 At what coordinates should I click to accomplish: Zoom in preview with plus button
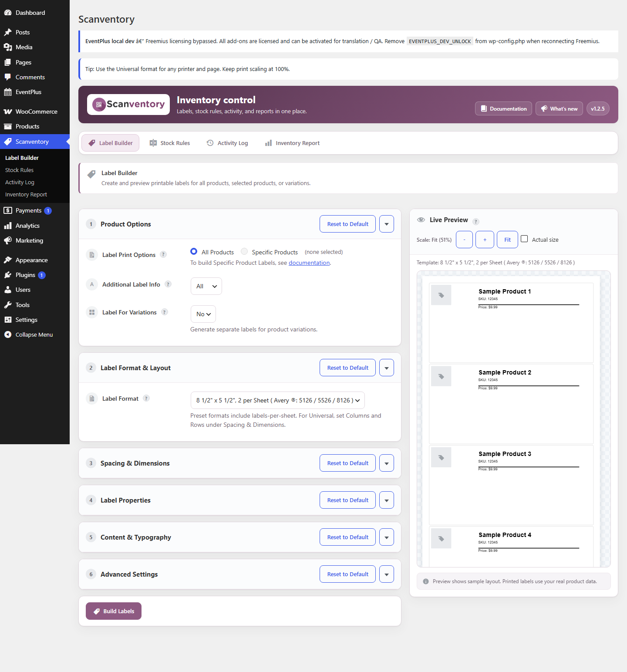[x=485, y=240]
